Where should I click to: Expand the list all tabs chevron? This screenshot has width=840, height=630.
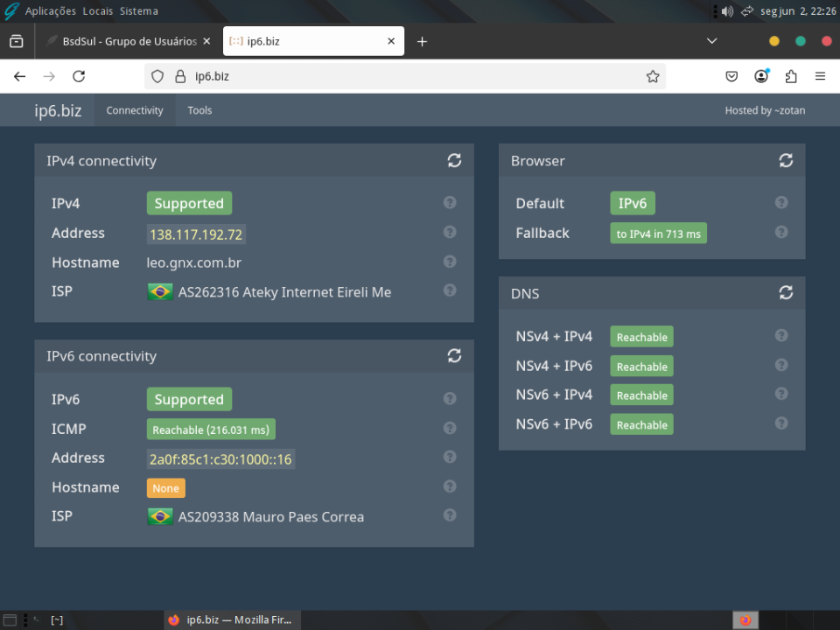tap(711, 41)
